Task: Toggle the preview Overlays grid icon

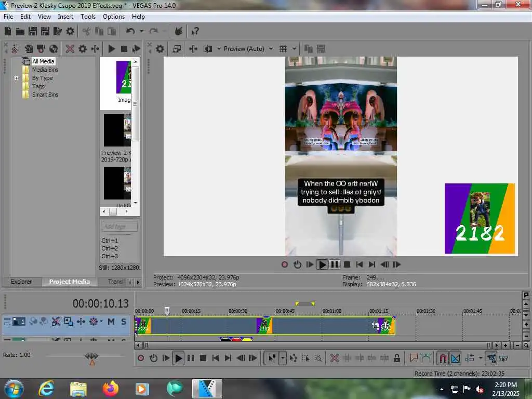Action: click(283, 49)
